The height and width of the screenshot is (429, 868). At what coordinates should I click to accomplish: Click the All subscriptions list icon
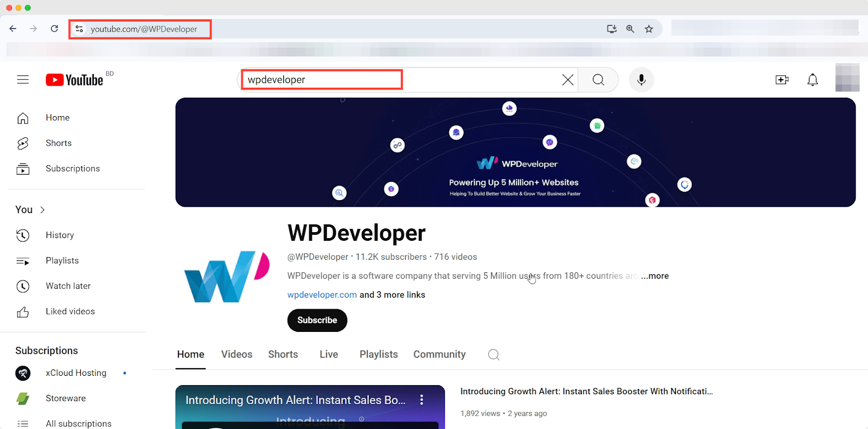(23, 424)
